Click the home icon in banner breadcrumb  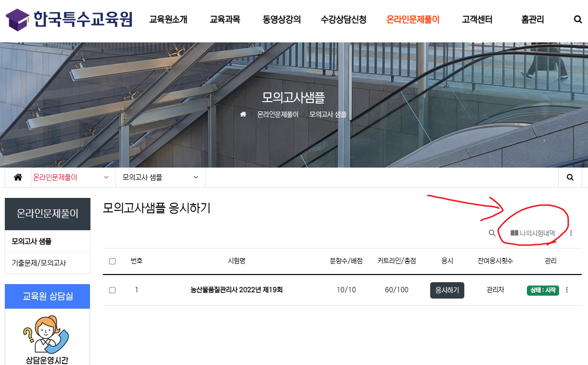[243, 115]
